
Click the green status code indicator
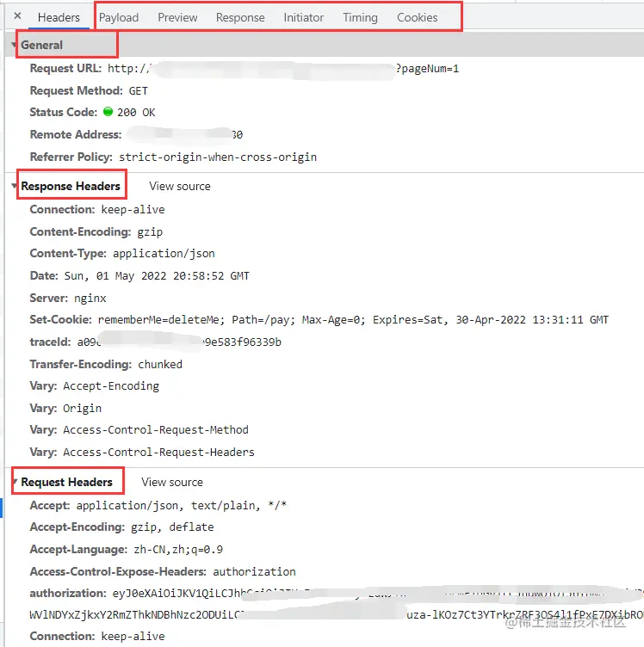click(108, 111)
